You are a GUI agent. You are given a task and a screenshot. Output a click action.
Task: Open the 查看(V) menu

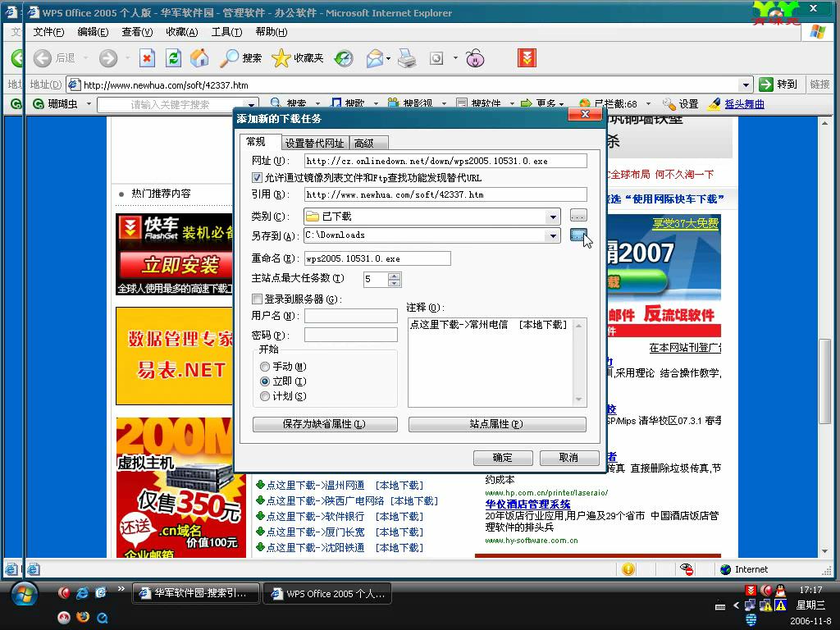point(137,32)
